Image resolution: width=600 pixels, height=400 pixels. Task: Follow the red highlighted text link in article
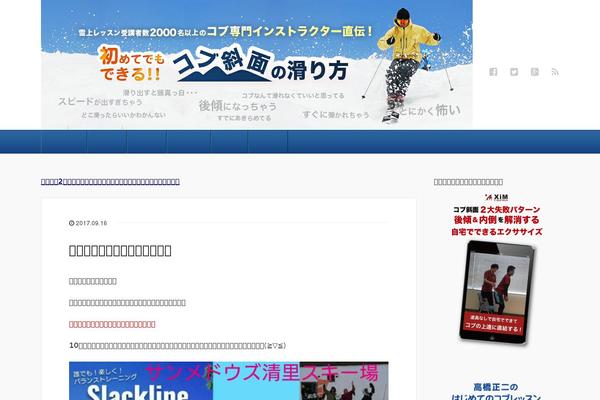point(112,324)
